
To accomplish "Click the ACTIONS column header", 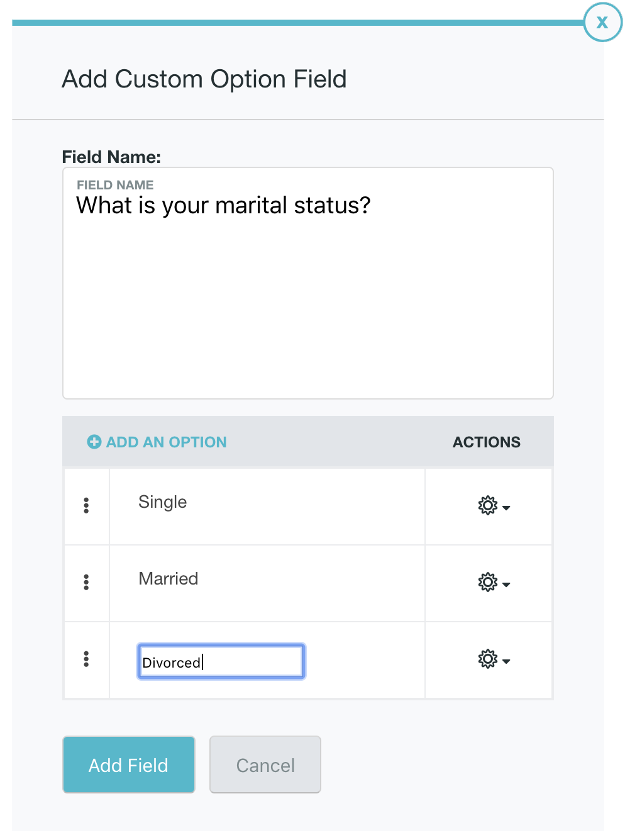I will click(x=487, y=442).
